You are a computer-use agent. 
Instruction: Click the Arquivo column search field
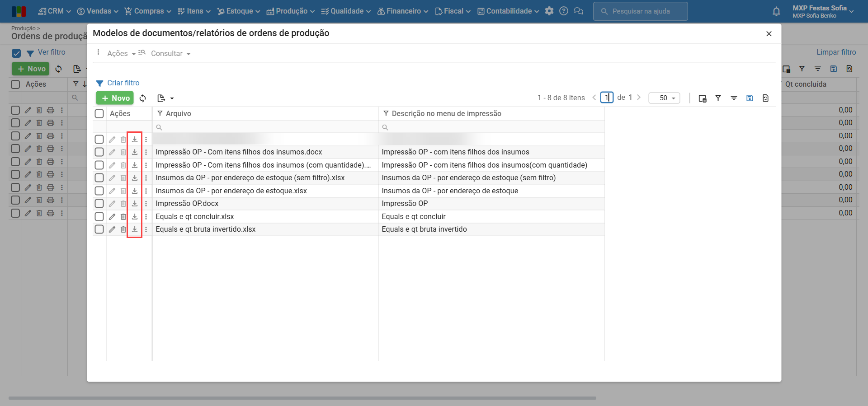(265, 127)
